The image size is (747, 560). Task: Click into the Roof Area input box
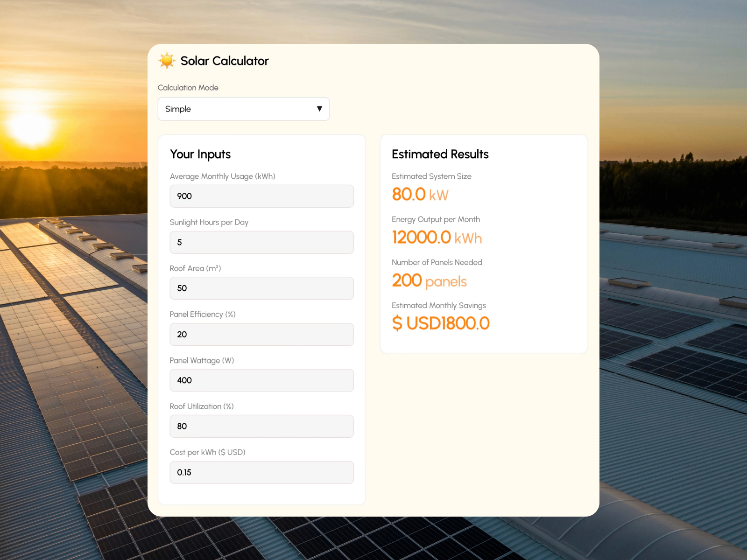coord(261,288)
